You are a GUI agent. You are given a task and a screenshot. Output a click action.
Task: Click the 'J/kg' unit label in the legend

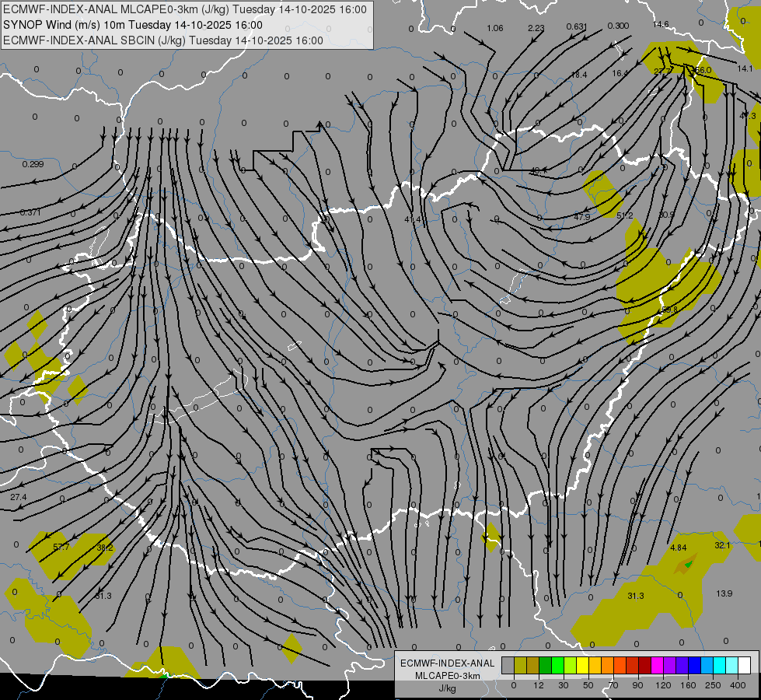(447, 689)
